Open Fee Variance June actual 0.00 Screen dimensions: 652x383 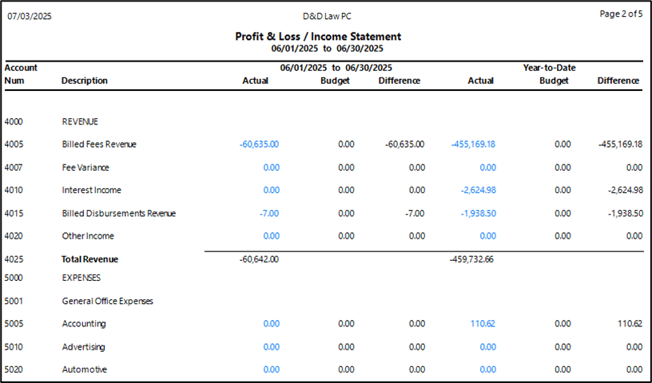click(271, 168)
